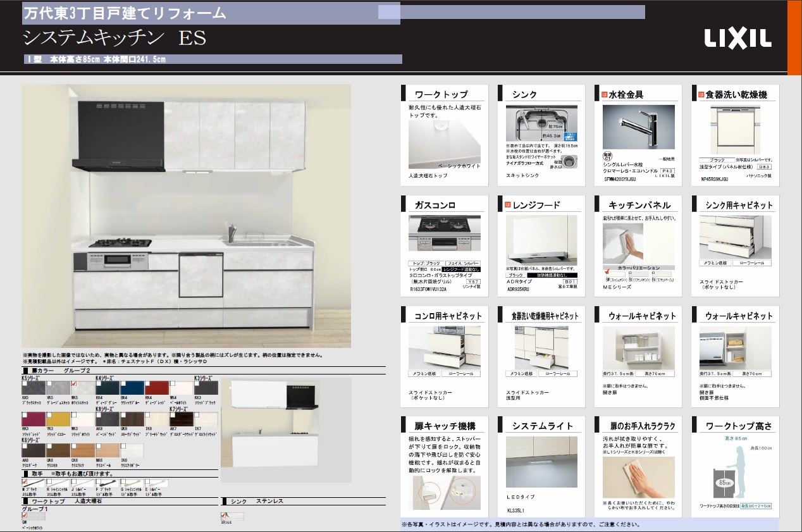
Task: Click the ローラーレール label under シンク用キャビネット
Action: 753,263
